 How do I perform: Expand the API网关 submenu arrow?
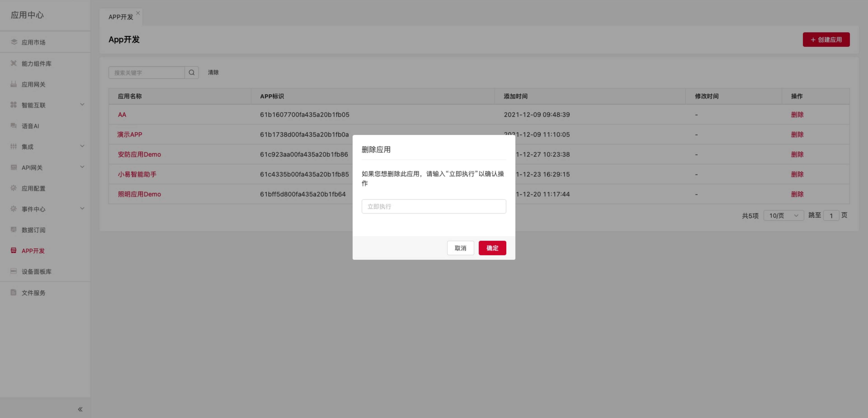coord(82,167)
